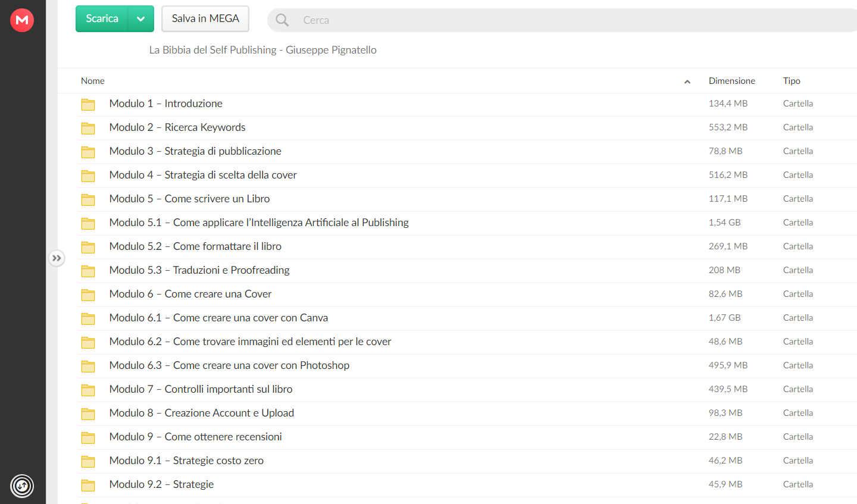The image size is (857, 504).
Task: Expand the sidebar with double-arrow button
Action: point(57,258)
